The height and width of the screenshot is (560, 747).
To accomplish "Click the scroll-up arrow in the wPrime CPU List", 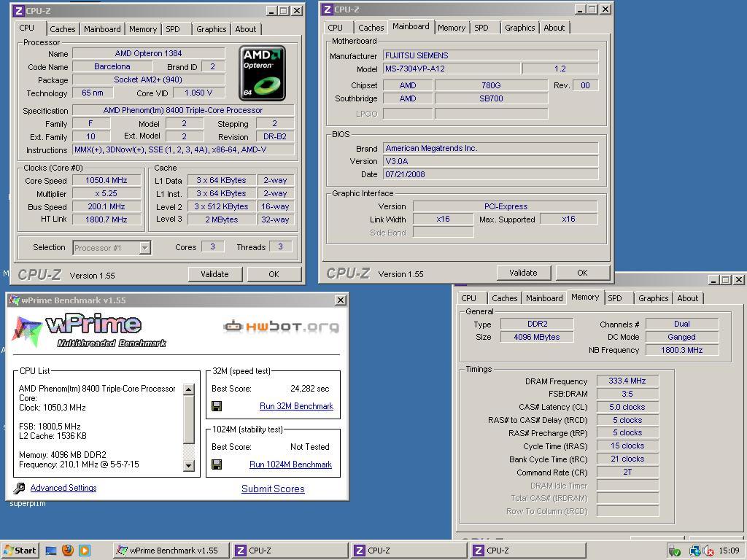I will pyautogui.click(x=189, y=389).
